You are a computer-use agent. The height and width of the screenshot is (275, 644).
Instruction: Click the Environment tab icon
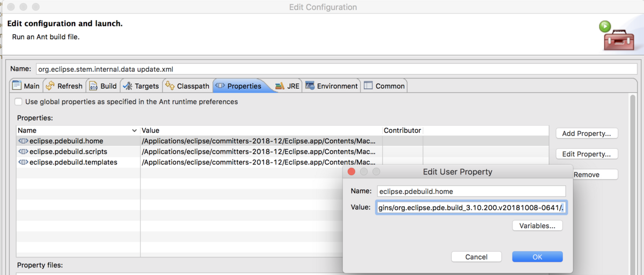tap(310, 86)
